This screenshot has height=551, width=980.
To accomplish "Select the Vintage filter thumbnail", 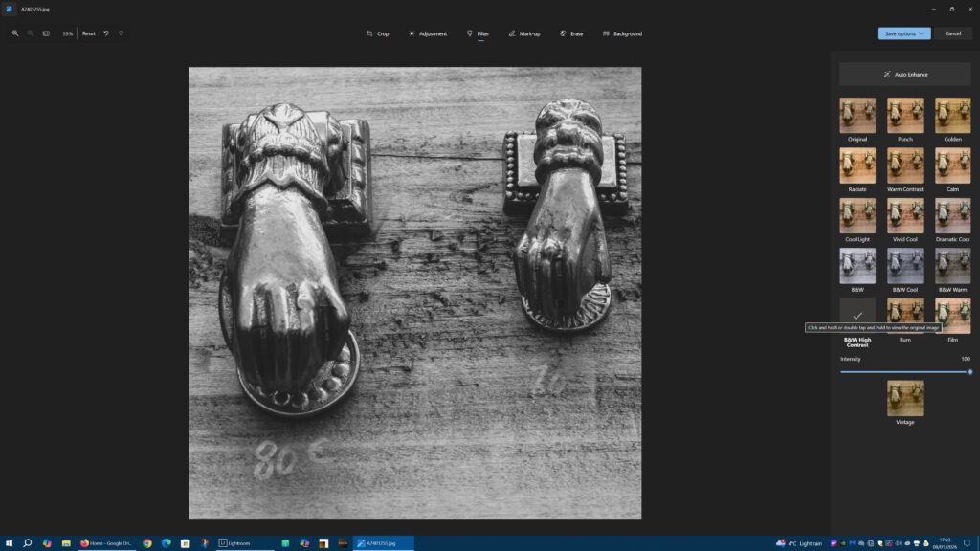I will point(904,398).
